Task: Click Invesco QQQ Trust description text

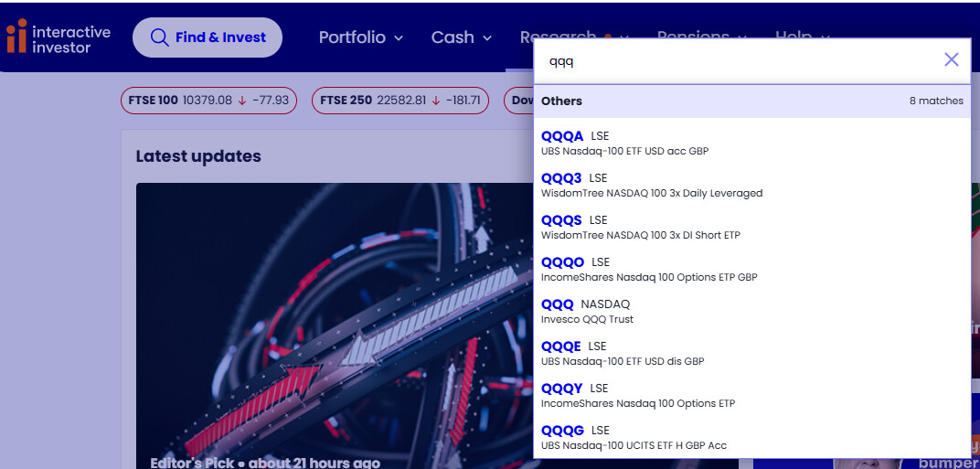Action: [588, 319]
